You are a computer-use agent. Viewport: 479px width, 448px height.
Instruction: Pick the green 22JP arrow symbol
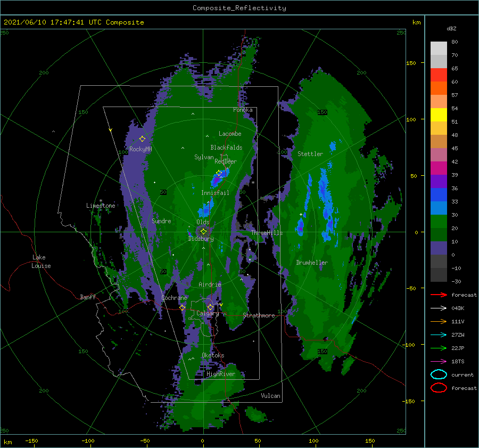pyautogui.click(x=439, y=348)
